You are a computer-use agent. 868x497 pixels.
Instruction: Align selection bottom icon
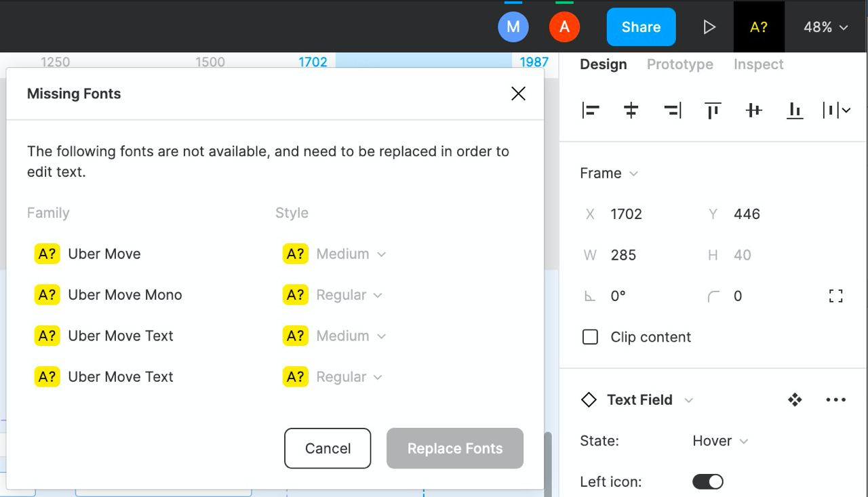tap(795, 110)
